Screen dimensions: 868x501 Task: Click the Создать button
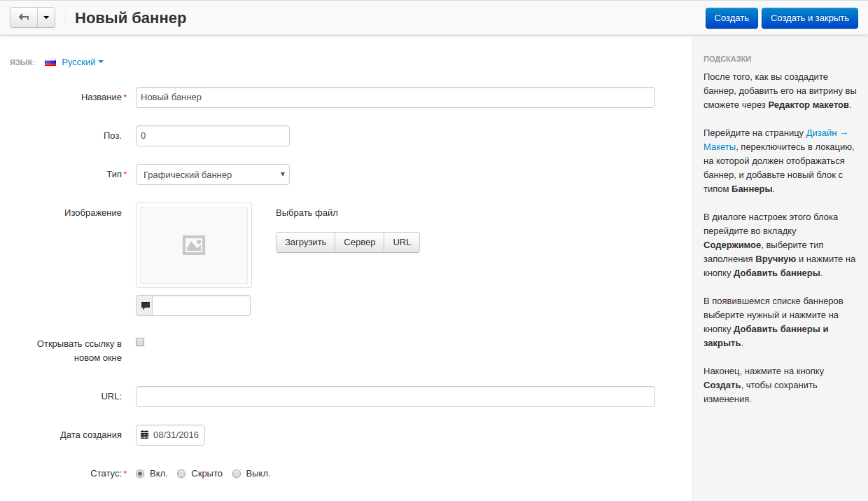coord(731,18)
